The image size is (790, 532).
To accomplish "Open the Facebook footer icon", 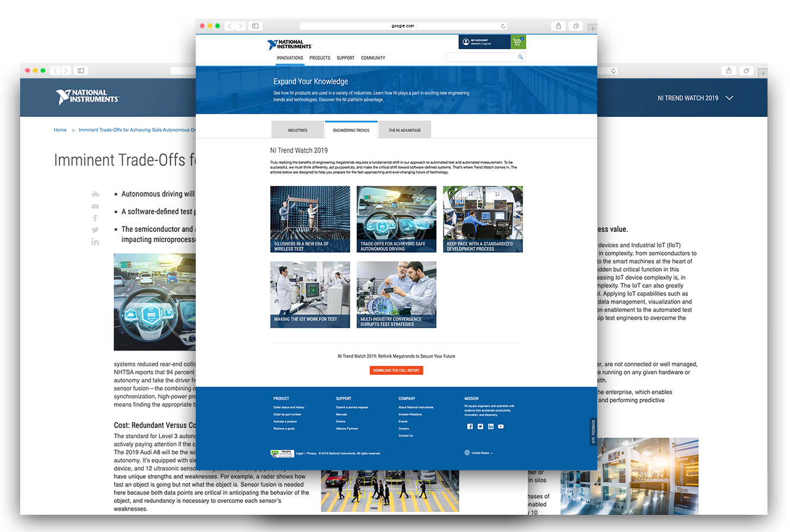I will pyautogui.click(x=470, y=426).
